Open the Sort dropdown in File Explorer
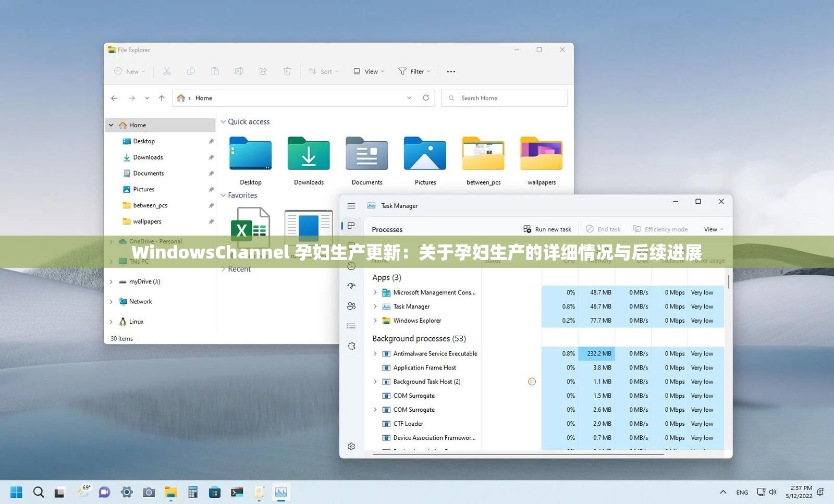Screen dimensions: 834x504 [x=324, y=71]
